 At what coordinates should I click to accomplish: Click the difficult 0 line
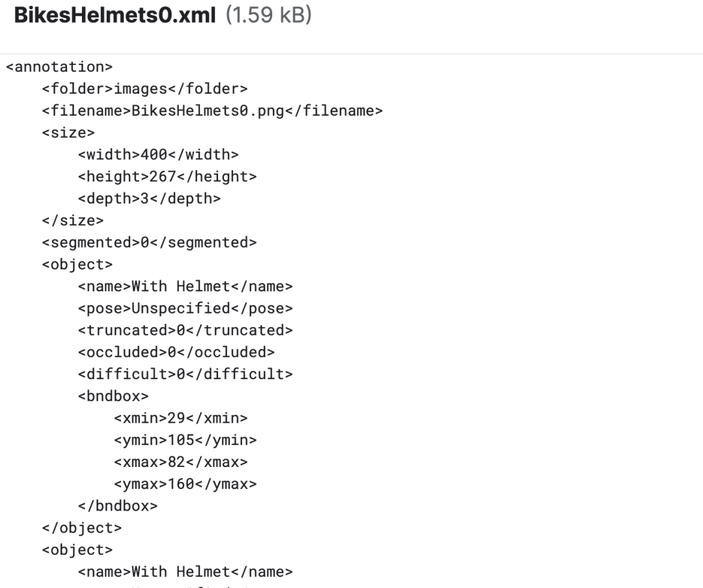pyautogui.click(x=185, y=374)
